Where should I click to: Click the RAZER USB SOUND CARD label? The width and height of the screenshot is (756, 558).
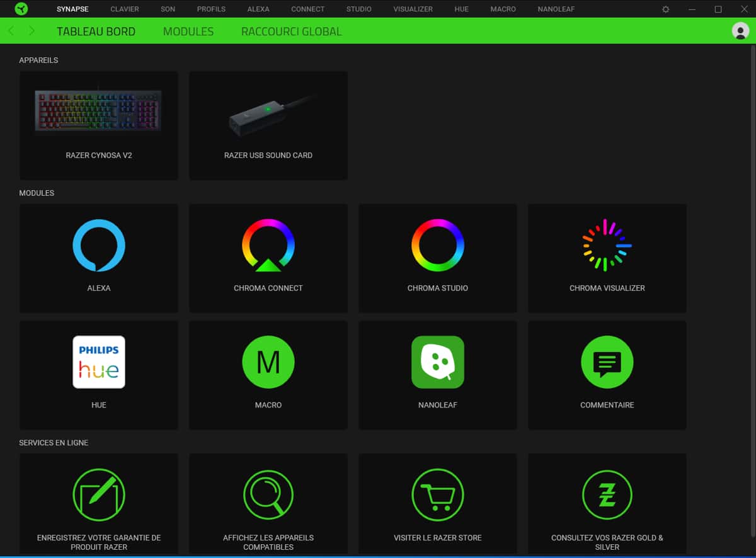pos(268,155)
